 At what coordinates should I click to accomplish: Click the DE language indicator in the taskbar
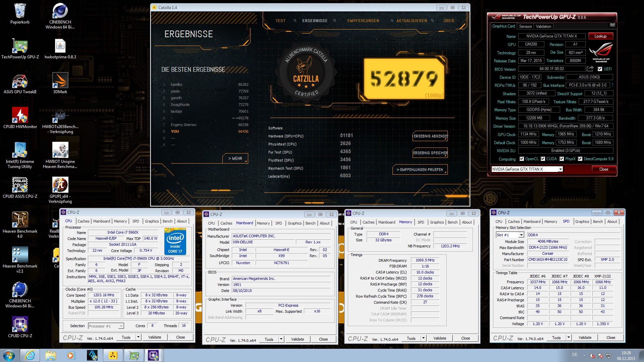(x=575, y=355)
